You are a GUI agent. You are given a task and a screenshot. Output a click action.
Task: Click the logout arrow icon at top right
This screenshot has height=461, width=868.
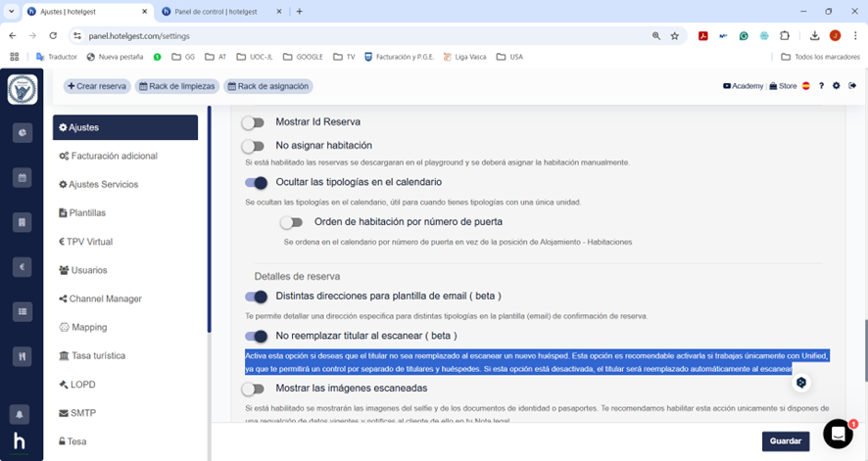click(852, 86)
